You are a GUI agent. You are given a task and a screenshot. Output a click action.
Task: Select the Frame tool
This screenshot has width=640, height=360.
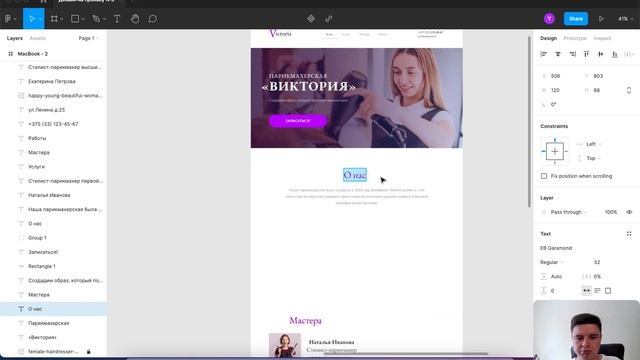pos(54,19)
